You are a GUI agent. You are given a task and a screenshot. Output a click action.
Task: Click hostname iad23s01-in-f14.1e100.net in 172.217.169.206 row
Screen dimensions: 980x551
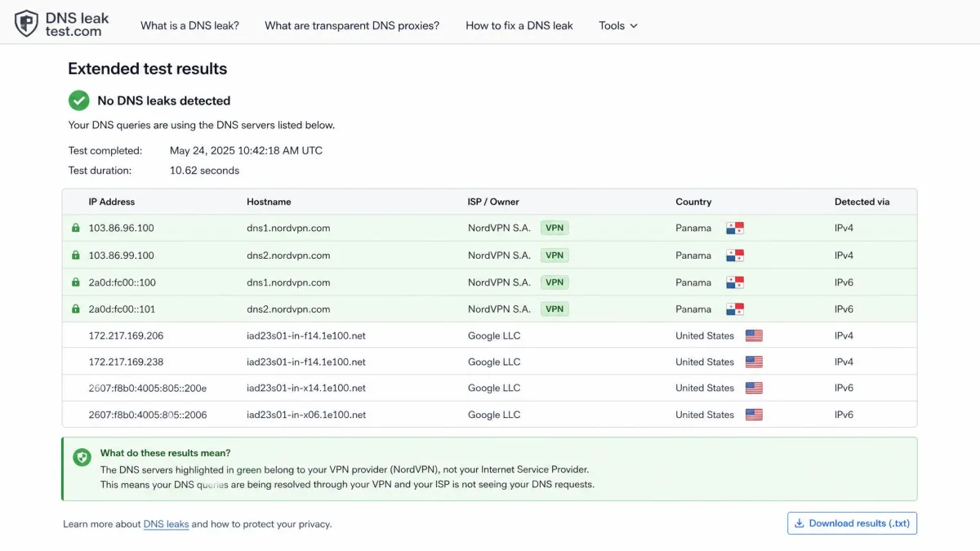tap(306, 335)
